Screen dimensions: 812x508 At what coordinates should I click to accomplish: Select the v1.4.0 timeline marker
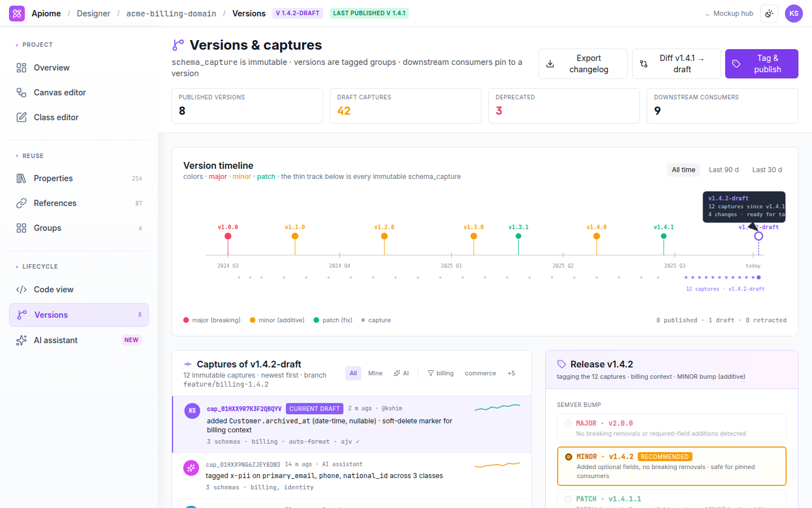(x=597, y=236)
